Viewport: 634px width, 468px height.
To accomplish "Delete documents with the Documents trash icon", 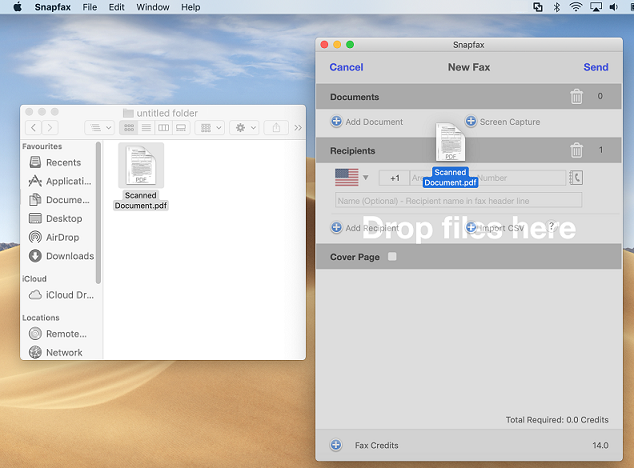I will 576,97.
